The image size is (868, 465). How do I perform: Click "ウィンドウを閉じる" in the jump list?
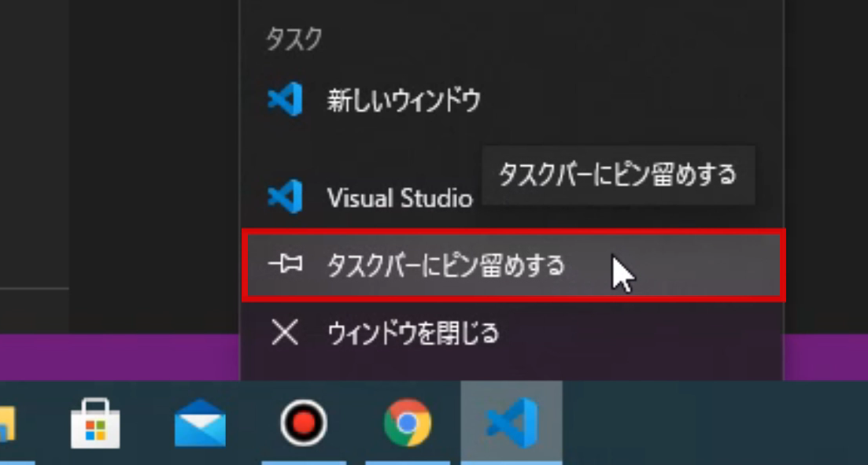tap(512, 334)
